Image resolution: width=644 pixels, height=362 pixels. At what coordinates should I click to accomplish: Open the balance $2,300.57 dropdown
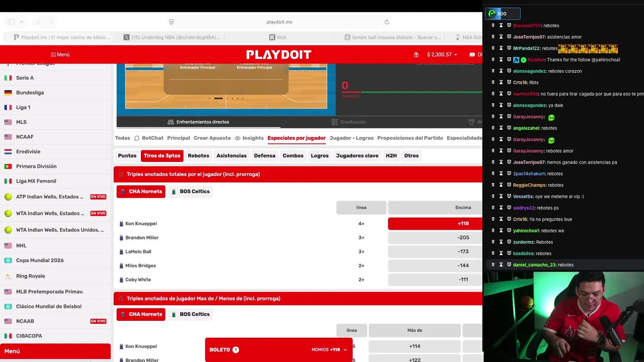(x=442, y=54)
